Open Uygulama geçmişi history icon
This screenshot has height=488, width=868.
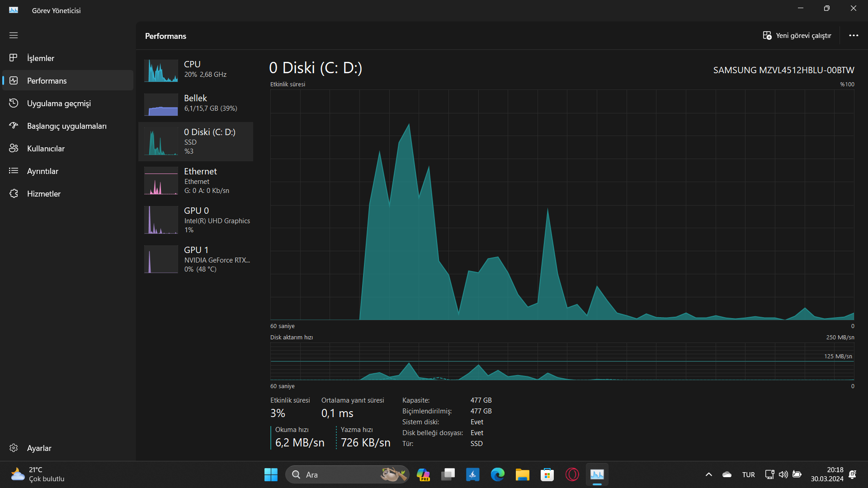click(x=14, y=103)
